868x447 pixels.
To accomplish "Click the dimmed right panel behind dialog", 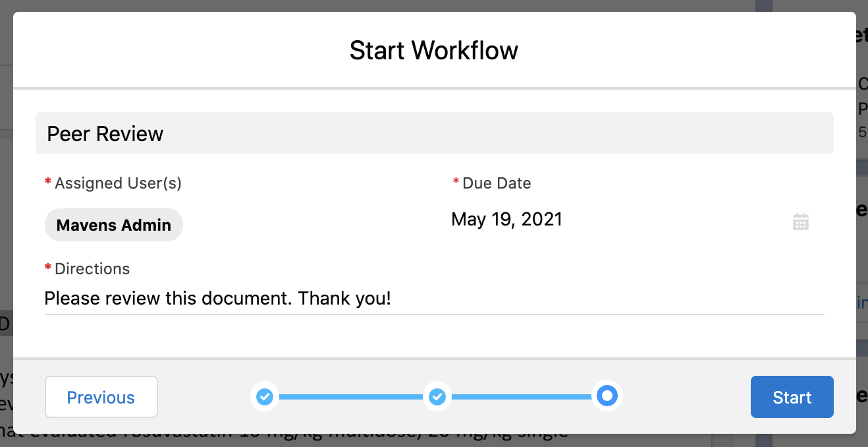I will coord(862,264).
